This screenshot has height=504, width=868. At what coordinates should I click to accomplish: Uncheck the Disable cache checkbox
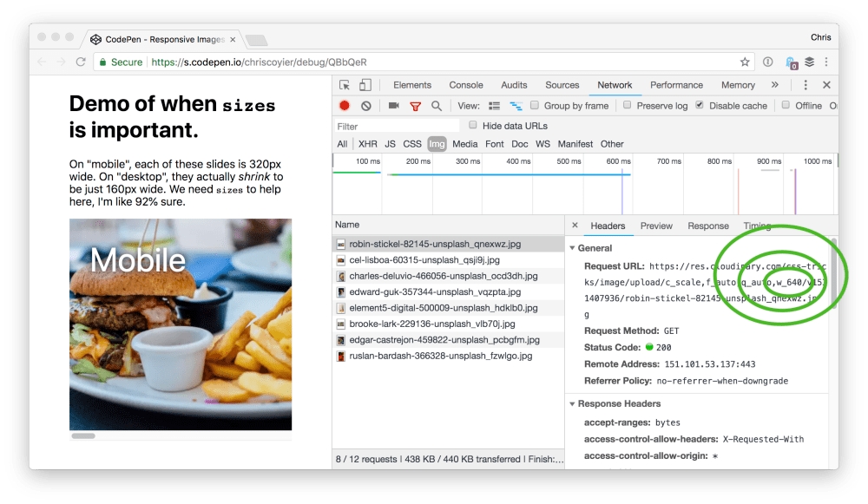click(x=700, y=105)
